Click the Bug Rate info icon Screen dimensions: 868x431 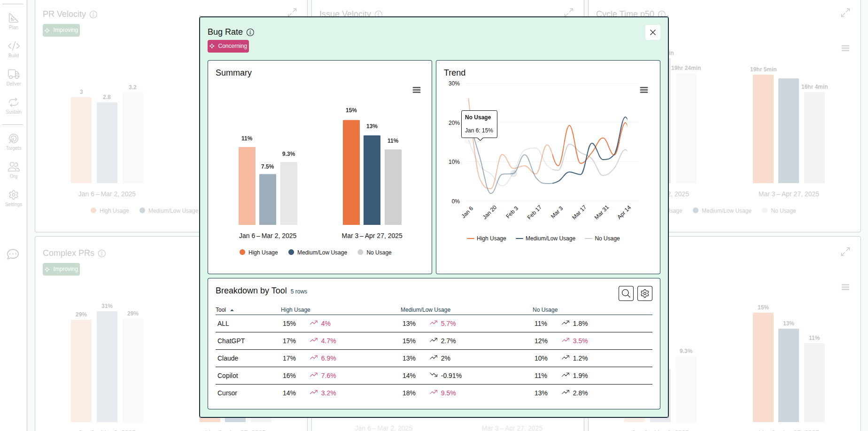coord(250,32)
